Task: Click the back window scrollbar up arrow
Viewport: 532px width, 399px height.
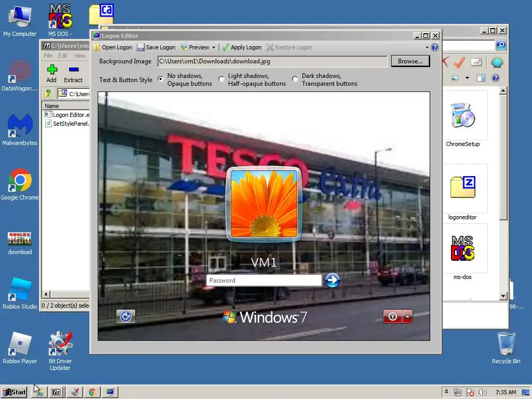Action: click(x=503, y=90)
